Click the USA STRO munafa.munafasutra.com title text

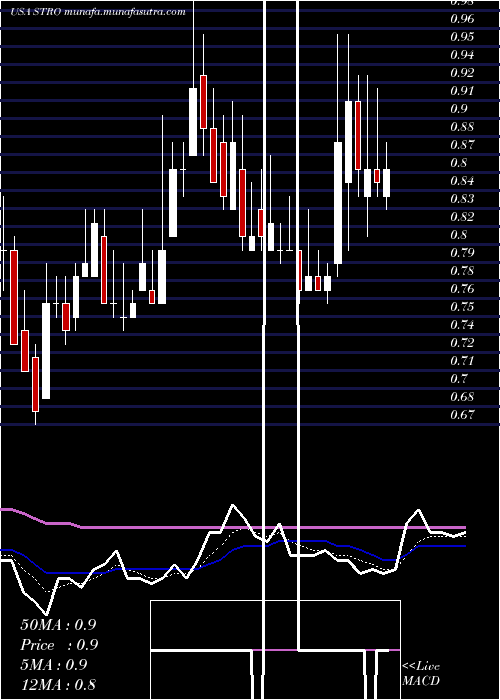pyautogui.click(x=98, y=12)
